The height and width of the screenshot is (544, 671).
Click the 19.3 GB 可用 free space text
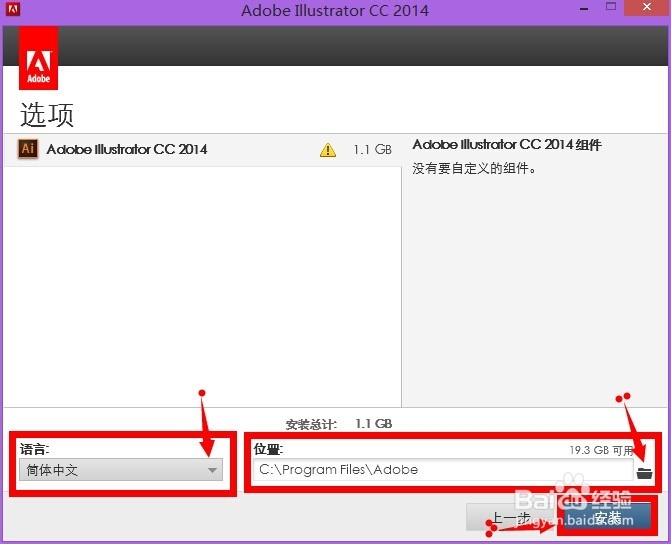point(601,450)
